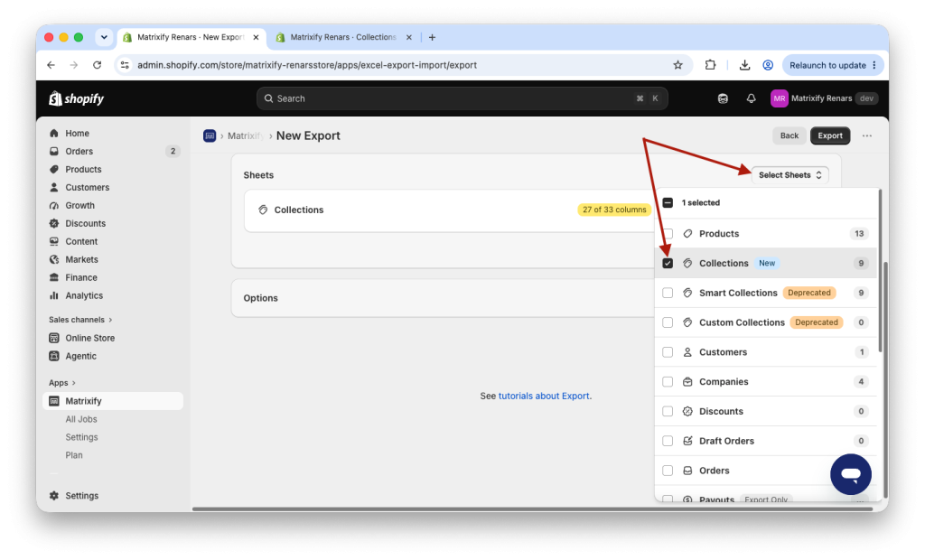
Task: Open Growth in the sidebar
Action: pos(79,205)
